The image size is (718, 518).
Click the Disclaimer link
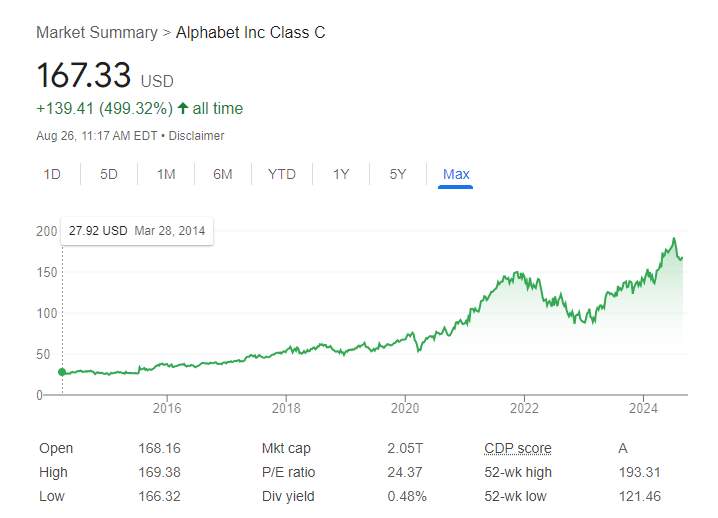coord(196,136)
